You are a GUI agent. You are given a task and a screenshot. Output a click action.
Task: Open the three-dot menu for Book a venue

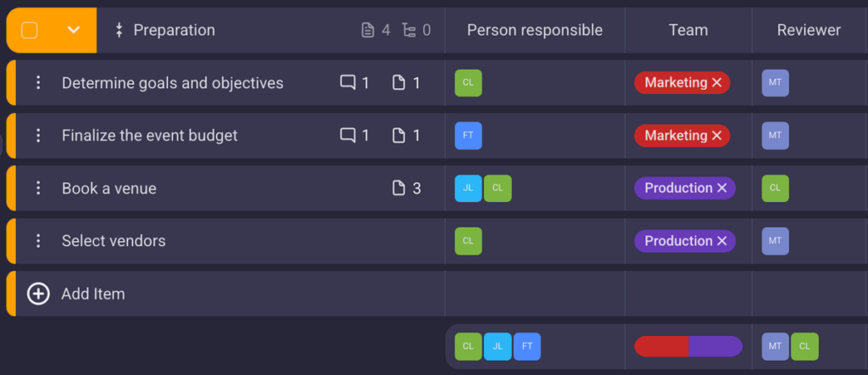pyautogui.click(x=37, y=188)
